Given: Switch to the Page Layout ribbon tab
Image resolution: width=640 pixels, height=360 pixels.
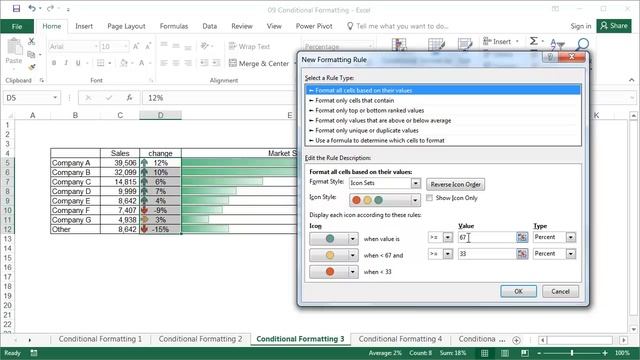Looking at the screenshot, I should [x=126, y=26].
